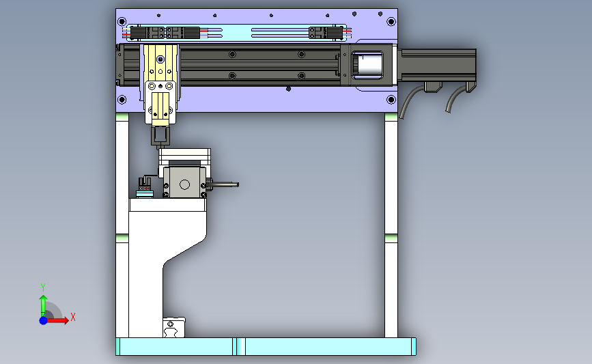Select the left white vertical support post
The height and width of the screenshot is (364, 592).
point(122,225)
